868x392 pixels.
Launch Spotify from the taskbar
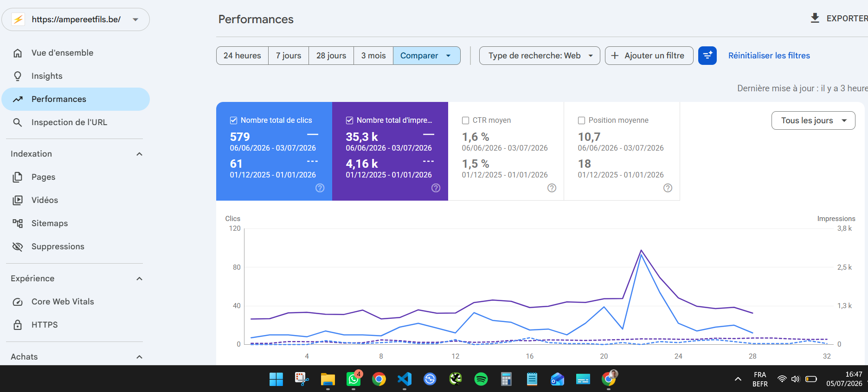click(x=481, y=379)
